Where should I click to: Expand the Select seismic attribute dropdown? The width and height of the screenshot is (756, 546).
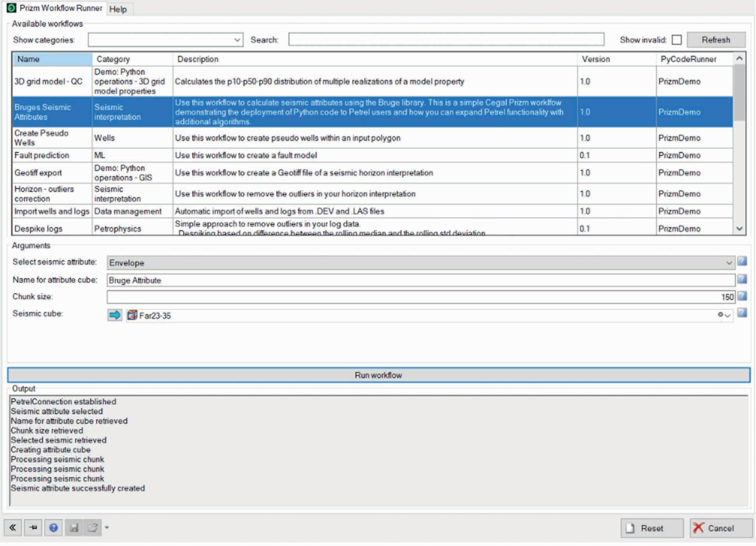point(729,263)
